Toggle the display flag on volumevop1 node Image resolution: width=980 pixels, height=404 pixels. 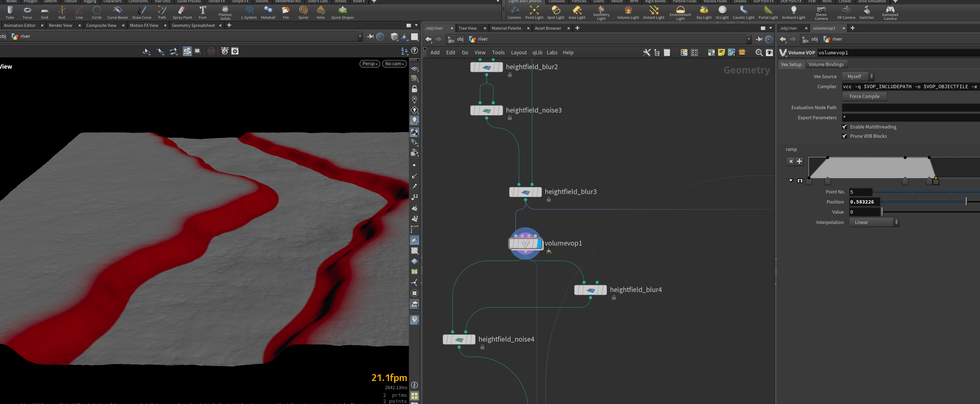pos(539,243)
